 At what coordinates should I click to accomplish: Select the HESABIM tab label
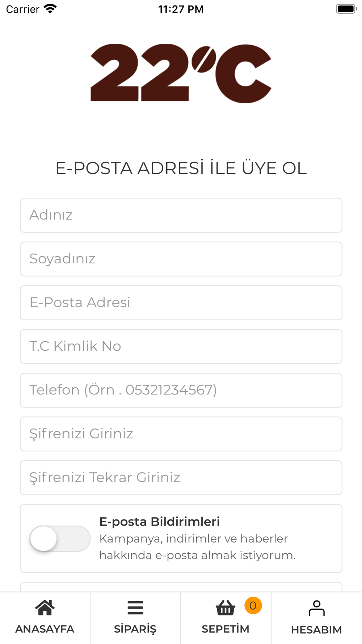click(x=317, y=630)
